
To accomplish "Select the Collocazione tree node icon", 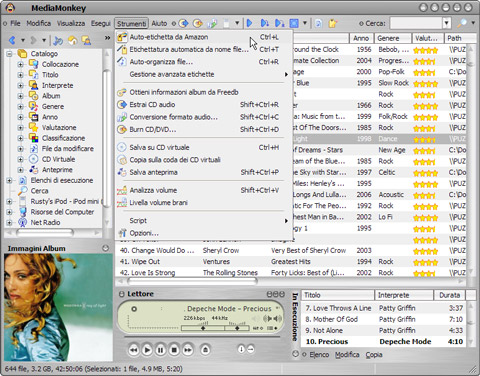I will [x=34, y=64].
